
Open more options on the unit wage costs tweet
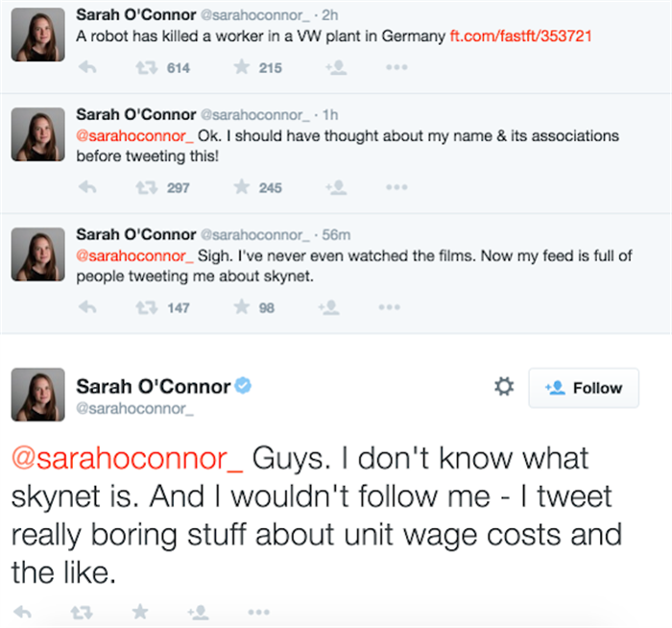click(x=257, y=611)
